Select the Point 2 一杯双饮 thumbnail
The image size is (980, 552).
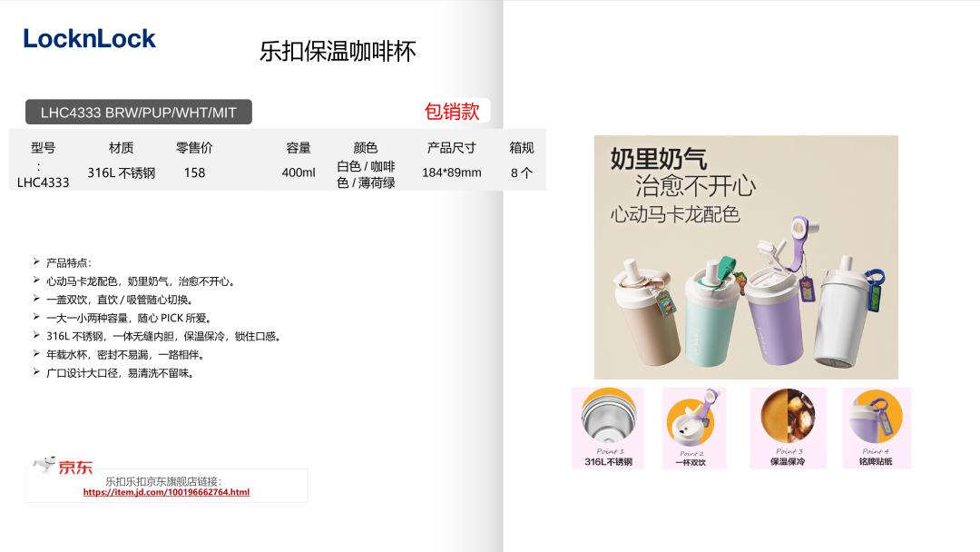[694, 428]
